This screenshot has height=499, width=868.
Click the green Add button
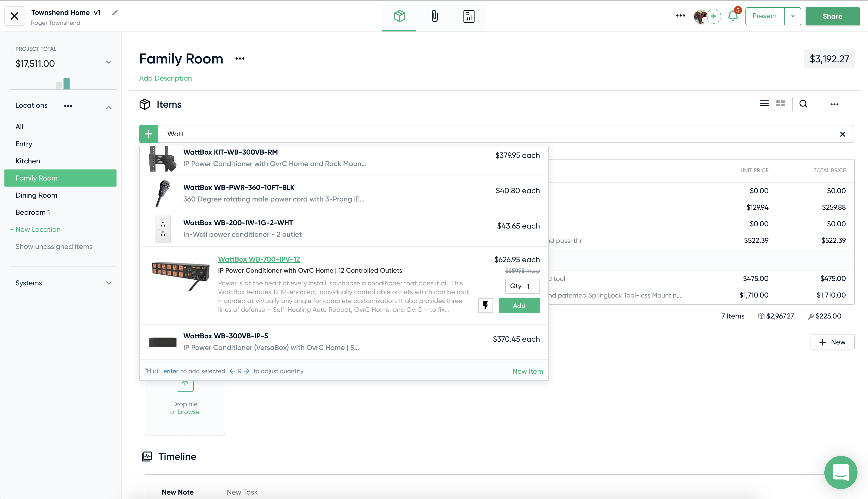[519, 305]
